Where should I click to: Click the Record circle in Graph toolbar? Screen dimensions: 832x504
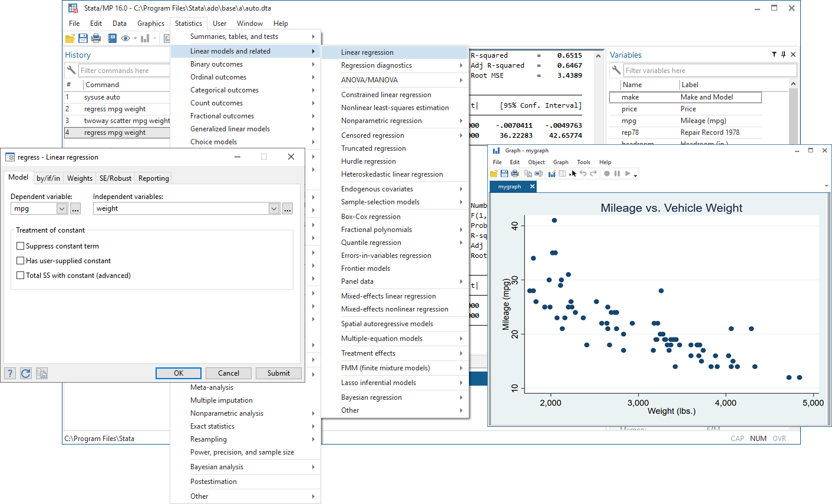[x=607, y=174]
